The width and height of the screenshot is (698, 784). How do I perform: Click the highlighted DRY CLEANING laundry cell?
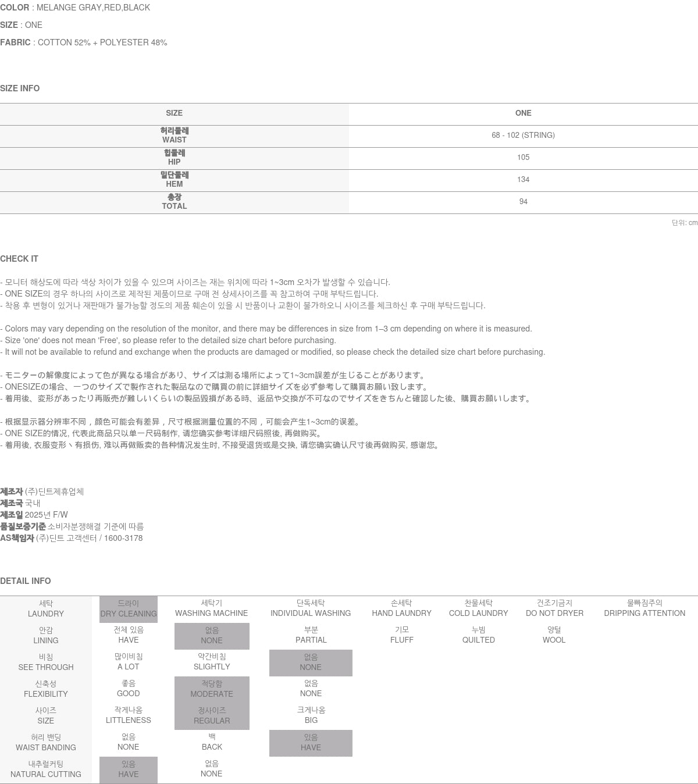point(129,609)
